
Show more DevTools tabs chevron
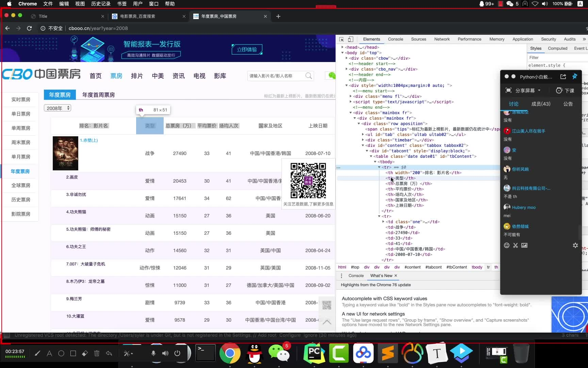(x=584, y=39)
